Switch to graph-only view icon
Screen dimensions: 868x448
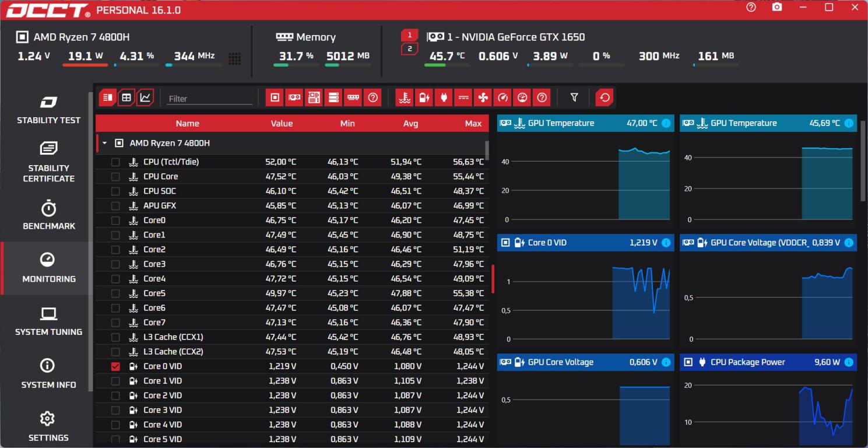145,97
